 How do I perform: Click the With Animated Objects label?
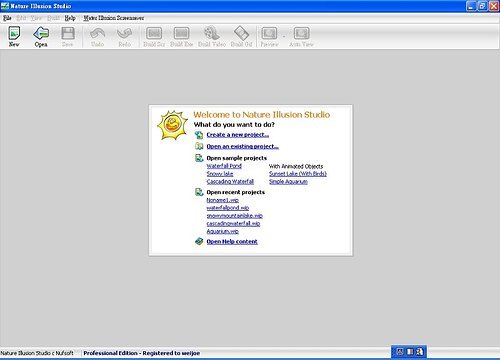[296, 166]
